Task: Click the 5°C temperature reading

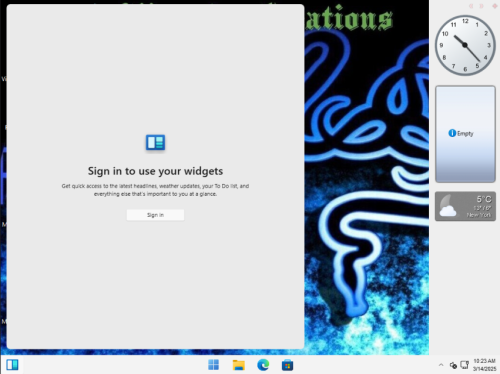Action: [x=484, y=199]
